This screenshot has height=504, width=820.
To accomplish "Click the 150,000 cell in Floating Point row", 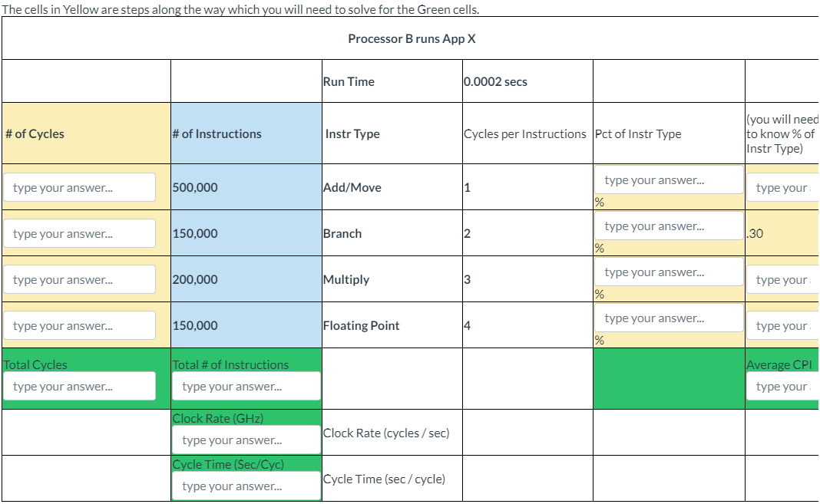I will [x=246, y=325].
